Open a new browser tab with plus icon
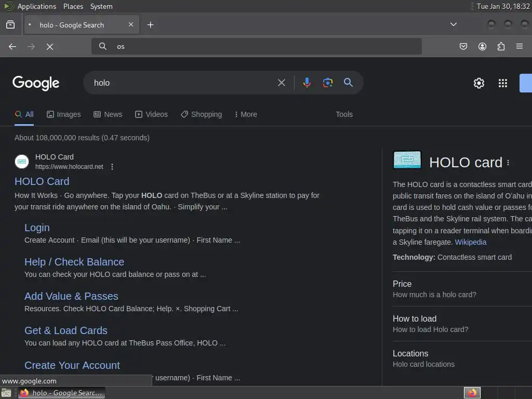This screenshot has height=399, width=532. pyautogui.click(x=150, y=25)
